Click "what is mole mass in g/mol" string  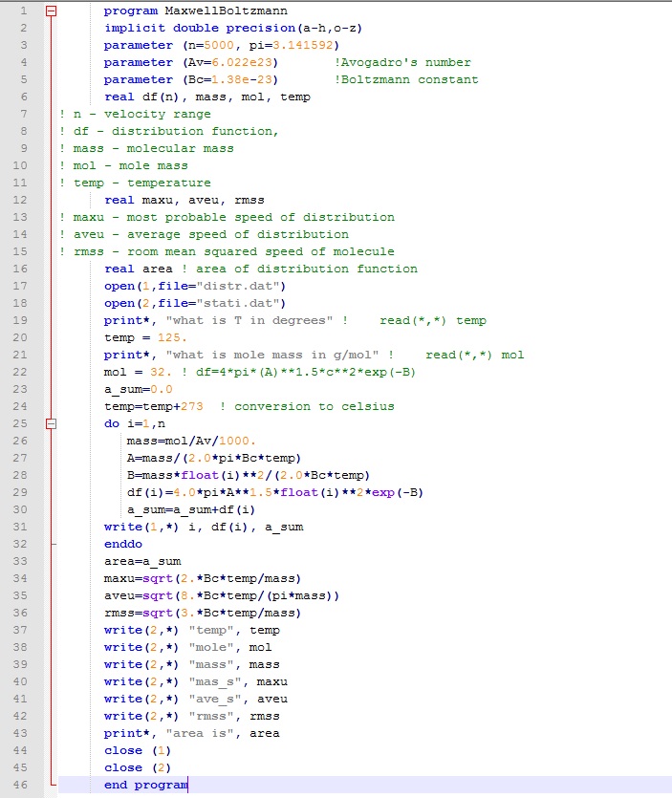tap(272, 355)
